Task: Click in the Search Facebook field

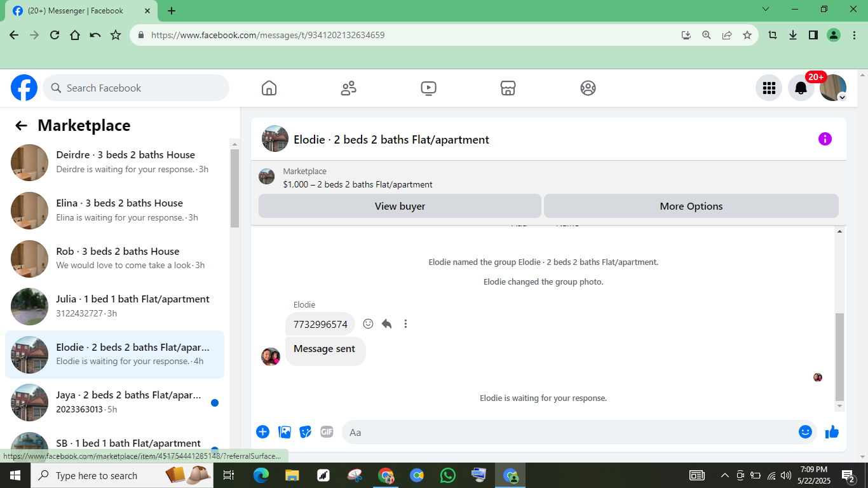Action: (136, 88)
